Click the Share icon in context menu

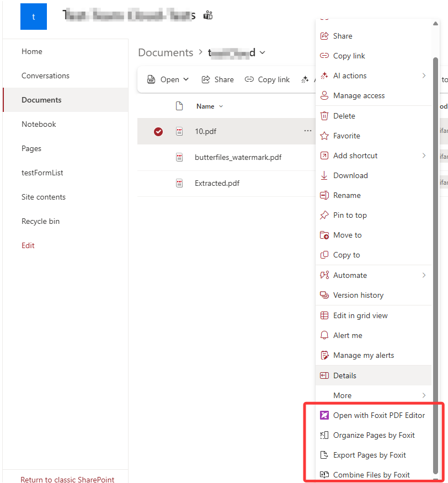324,36
